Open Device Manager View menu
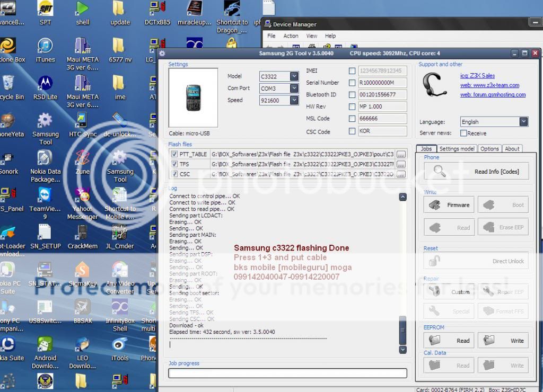543x392 pixels. pyautogui.click(x=312, y=36)
